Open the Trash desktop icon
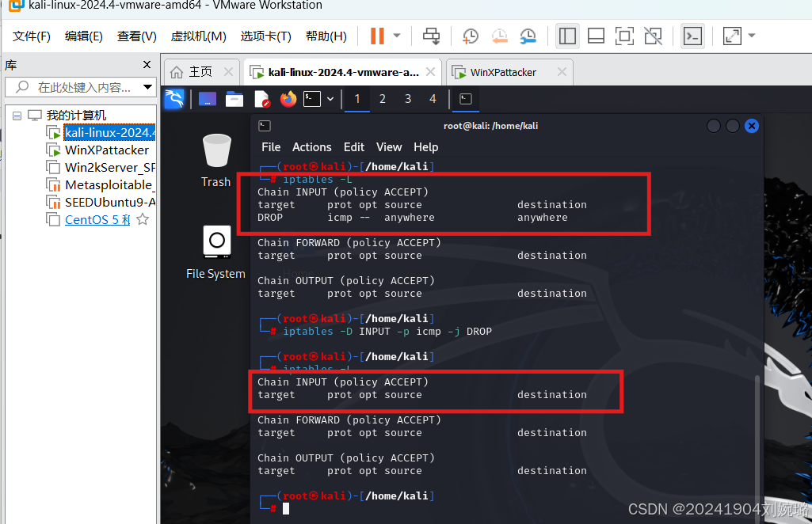This screenshot has height=524, width=812. (x=216, y=161)
